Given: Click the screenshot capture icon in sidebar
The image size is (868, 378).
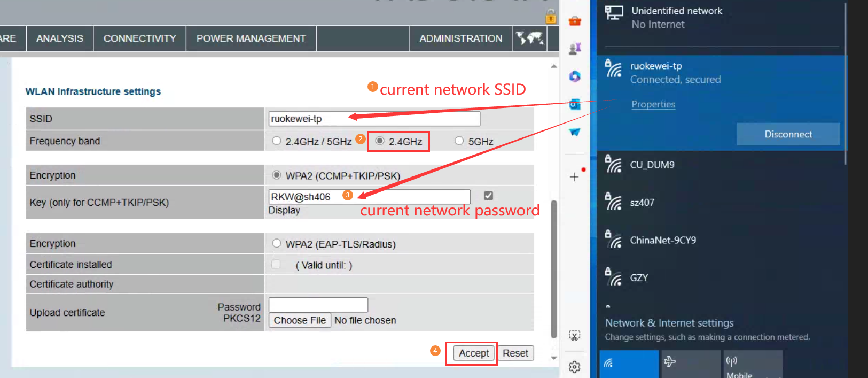Looking at the screenshot, I should pos(575,335).
